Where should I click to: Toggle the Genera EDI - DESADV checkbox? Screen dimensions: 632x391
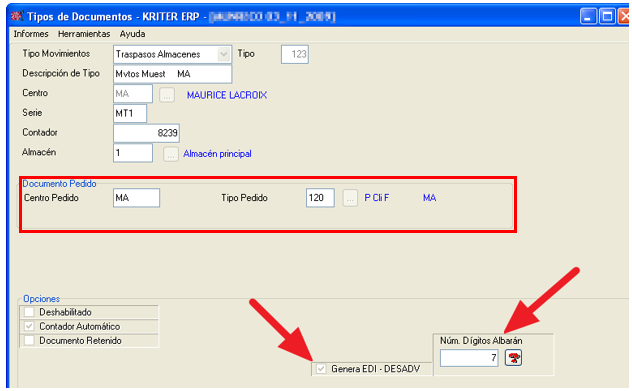click(321, 369)
